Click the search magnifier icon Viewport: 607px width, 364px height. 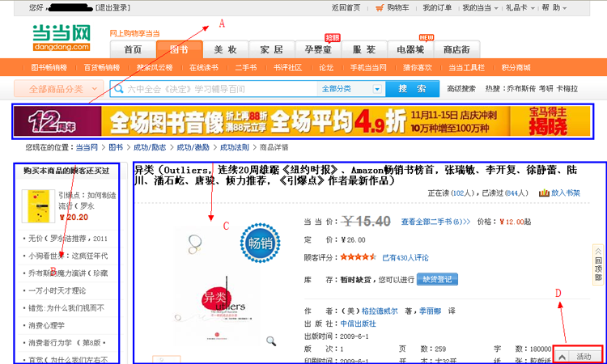point(119,89)
